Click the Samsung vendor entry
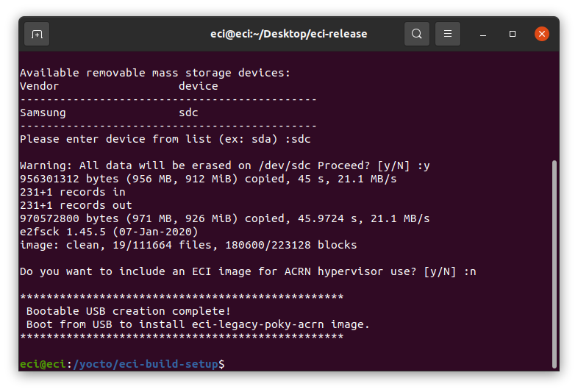Image resolution: width=578 pixels, height=392 pixels. click(x=43, y=113)
